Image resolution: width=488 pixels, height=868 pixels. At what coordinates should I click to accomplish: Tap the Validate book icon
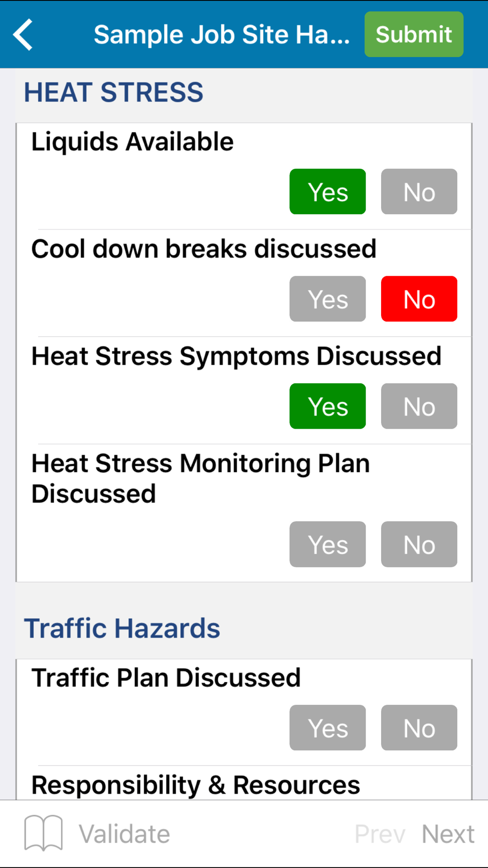click(43, 833)
